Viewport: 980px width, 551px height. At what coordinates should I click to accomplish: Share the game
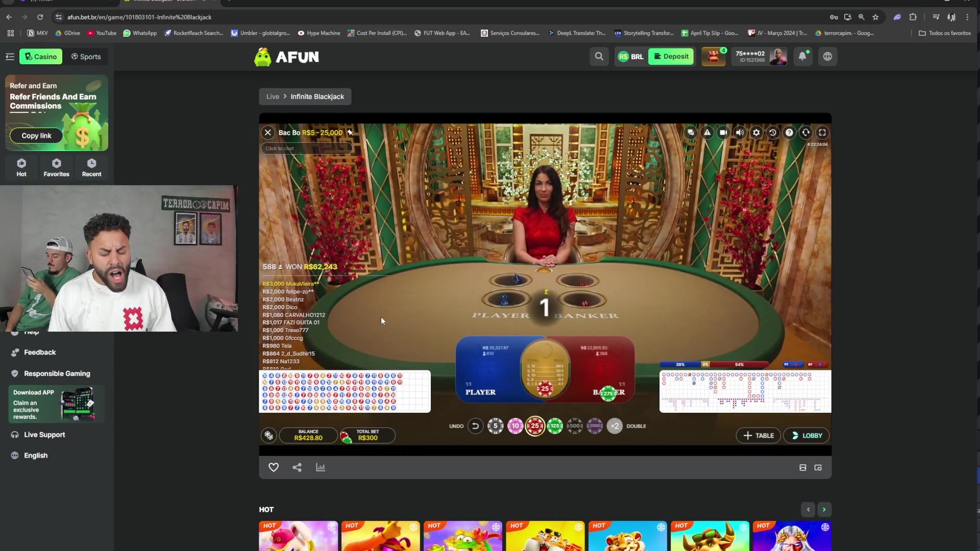tap(297, 467)
